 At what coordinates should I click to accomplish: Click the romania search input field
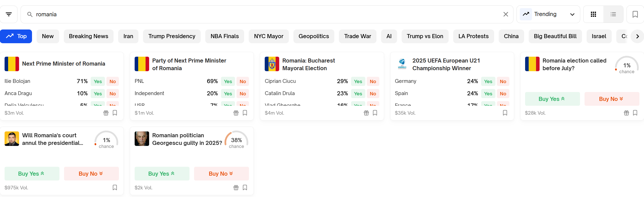click(x=254, y=14)
